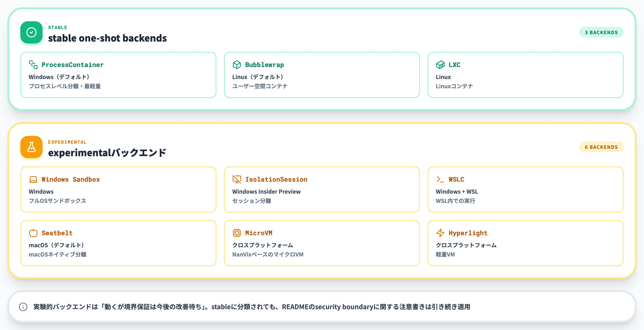
Task: Select the IsolationSession title text
Action: [276, 179]
